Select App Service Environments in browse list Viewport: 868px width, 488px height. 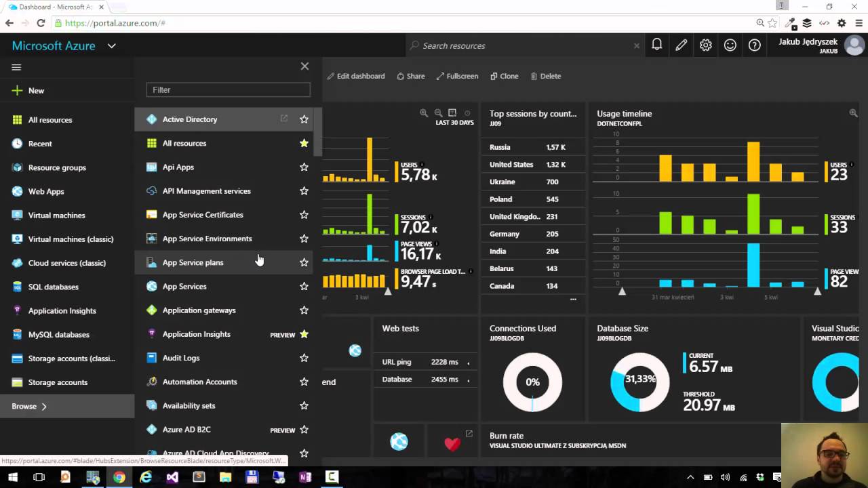[x=223, y=239]
